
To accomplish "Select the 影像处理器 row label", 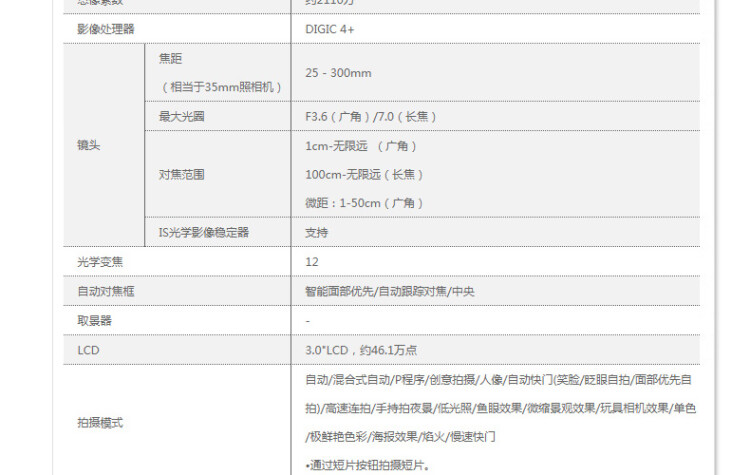I will click(x=106, y=29).
